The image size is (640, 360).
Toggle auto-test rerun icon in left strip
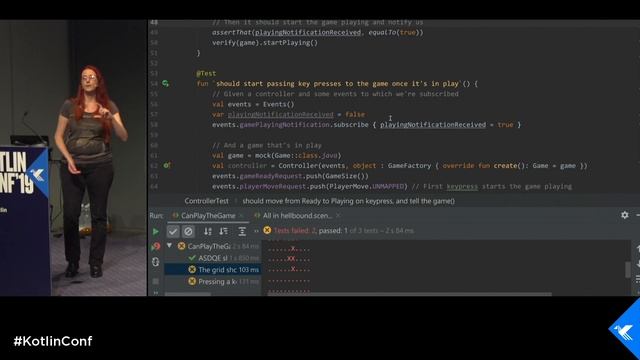pyautogui.click(x=156, y=262)
